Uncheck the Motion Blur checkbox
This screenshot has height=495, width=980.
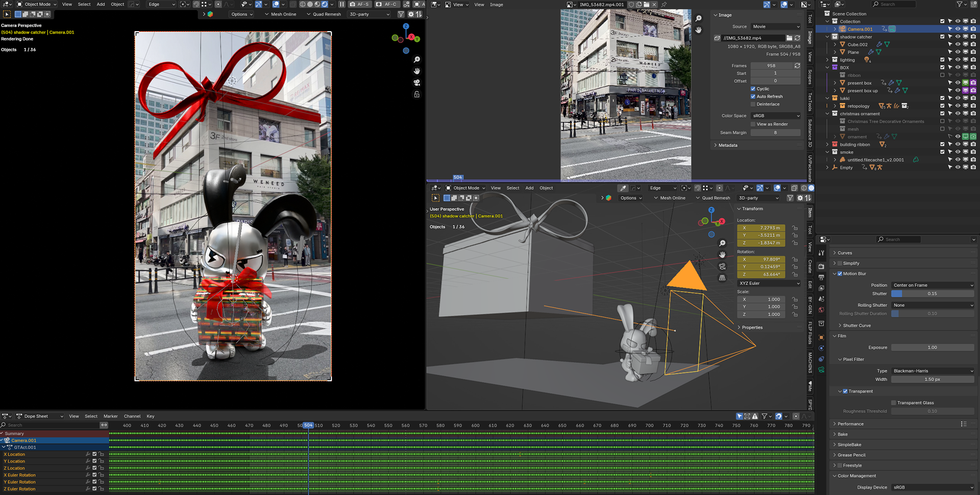[840, 274]
